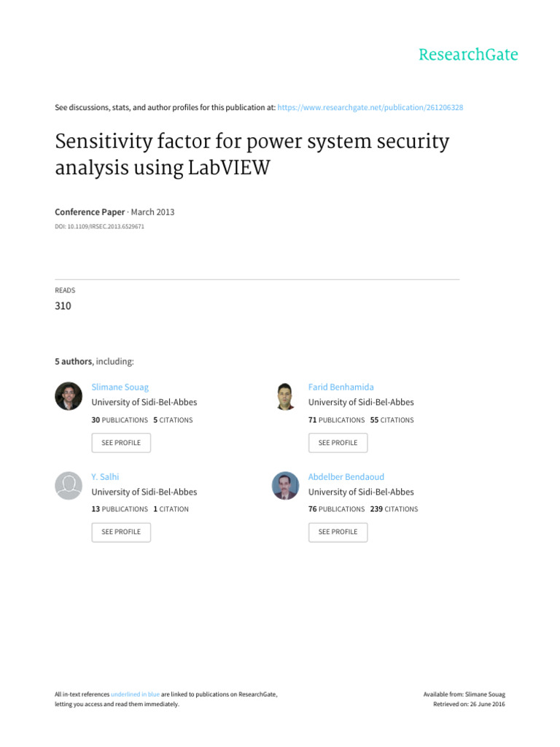Click Slimane Souag's profile photo
Screen dimensions: 560x747
click(69, 396)
